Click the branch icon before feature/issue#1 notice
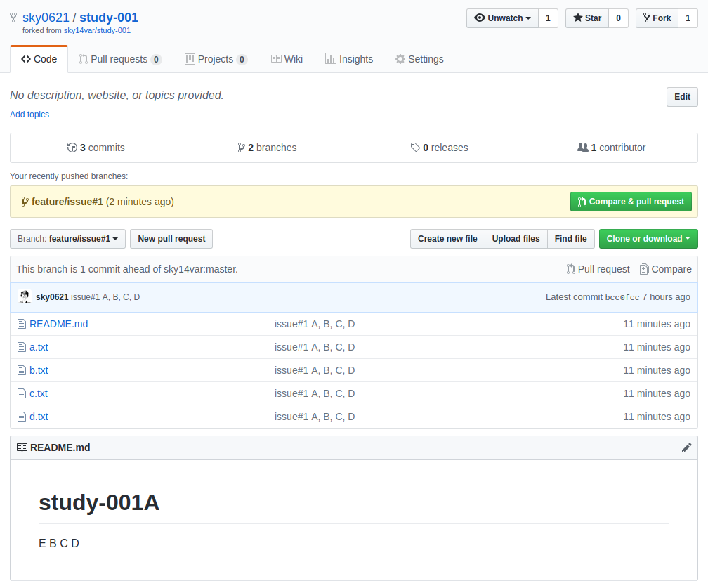708x588 pixels. tap(25, 202)
